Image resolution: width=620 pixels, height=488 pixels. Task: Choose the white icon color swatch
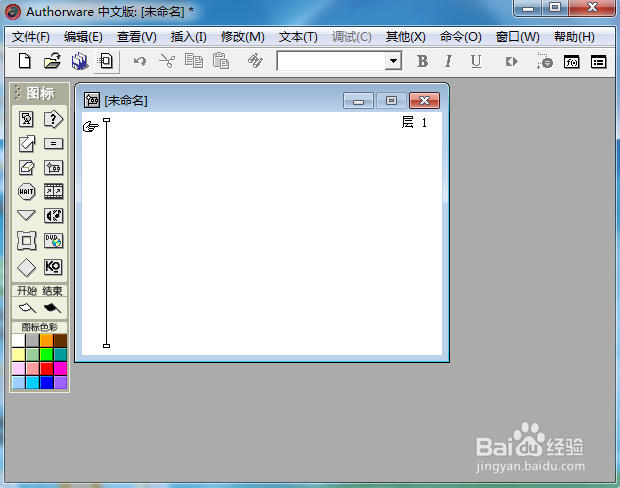click(x=19, y=340)
